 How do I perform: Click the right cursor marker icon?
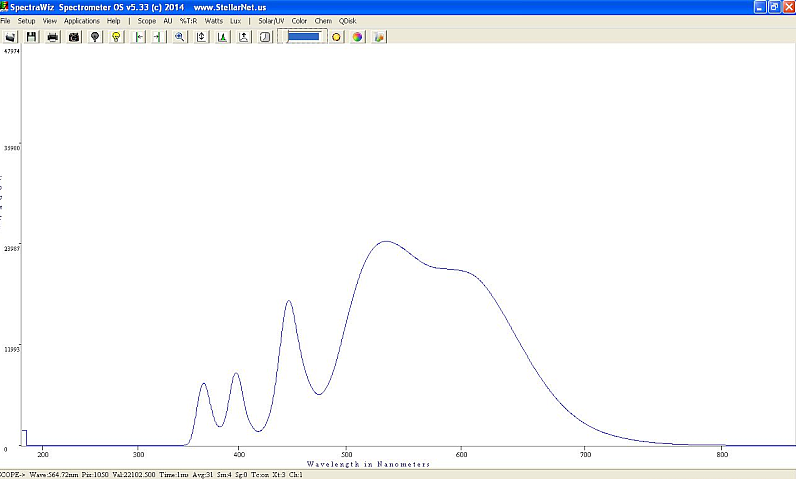pyautogui.click(x=158, y=37)
